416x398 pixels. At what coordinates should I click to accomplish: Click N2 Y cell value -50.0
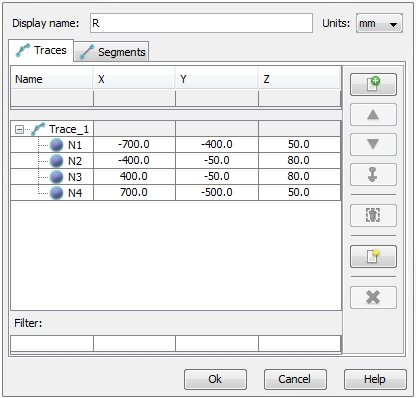click(217, 160)
